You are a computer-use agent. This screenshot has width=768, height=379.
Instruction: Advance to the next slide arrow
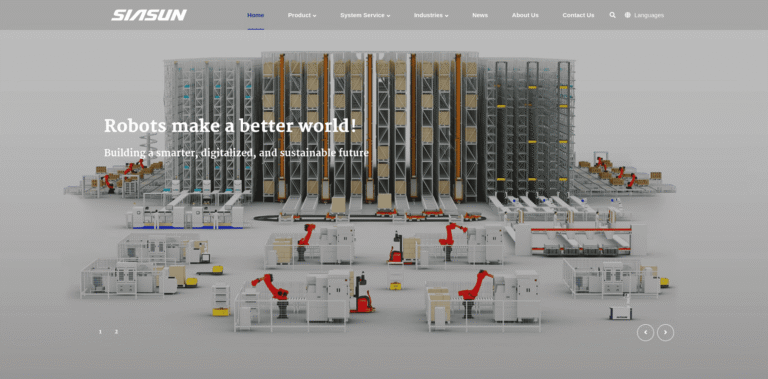click(x=665, y=332)
